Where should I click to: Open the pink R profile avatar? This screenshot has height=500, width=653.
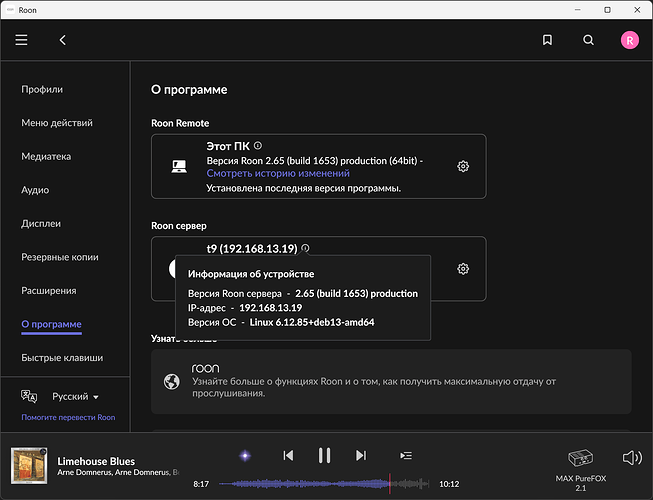point(630,40)
